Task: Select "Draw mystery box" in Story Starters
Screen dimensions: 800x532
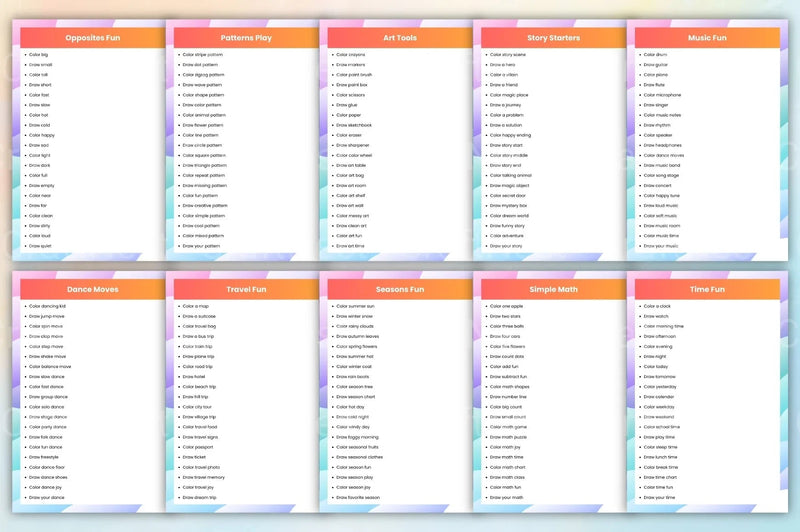Action: point(508,206)
